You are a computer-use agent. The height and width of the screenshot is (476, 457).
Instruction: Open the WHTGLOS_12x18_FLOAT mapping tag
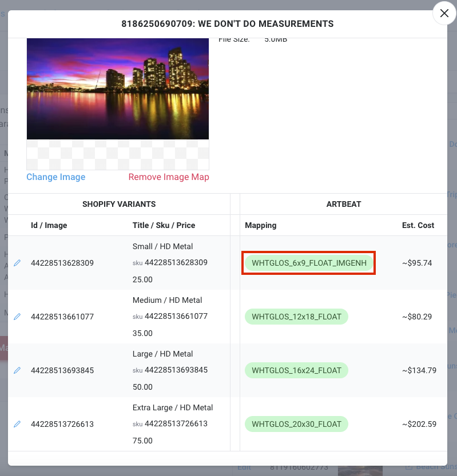point(296,317)
